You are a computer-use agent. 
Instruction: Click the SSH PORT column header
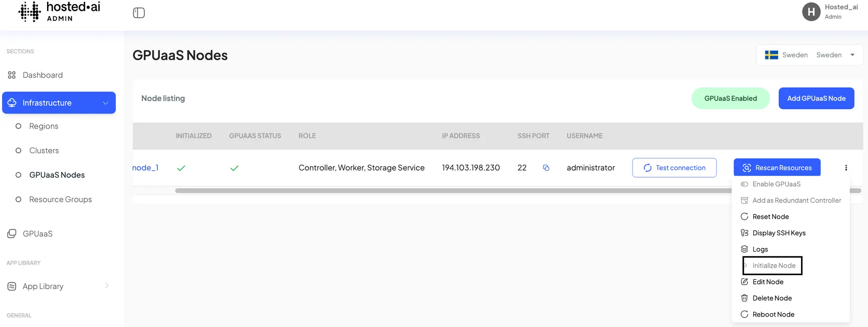pyautogui.click(x=533, y=136)
